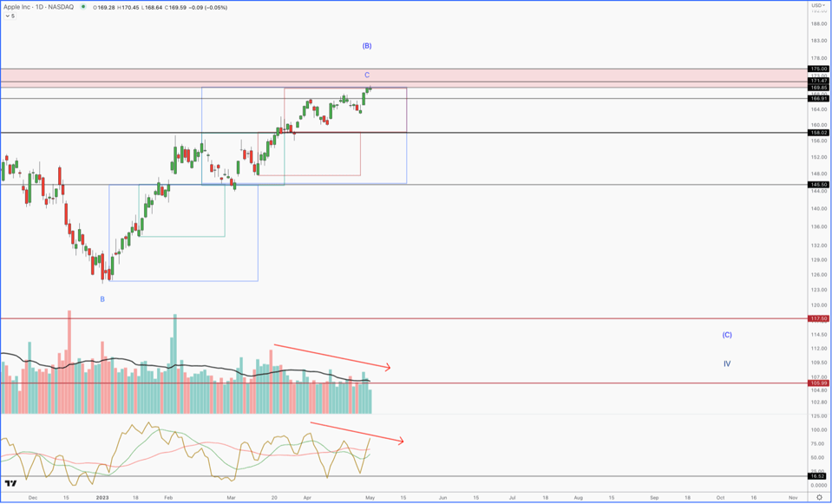Click the May label on time axis

(370, 498)
